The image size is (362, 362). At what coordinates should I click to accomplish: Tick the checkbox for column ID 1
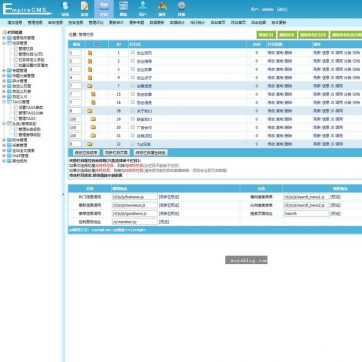coord(133,52)
